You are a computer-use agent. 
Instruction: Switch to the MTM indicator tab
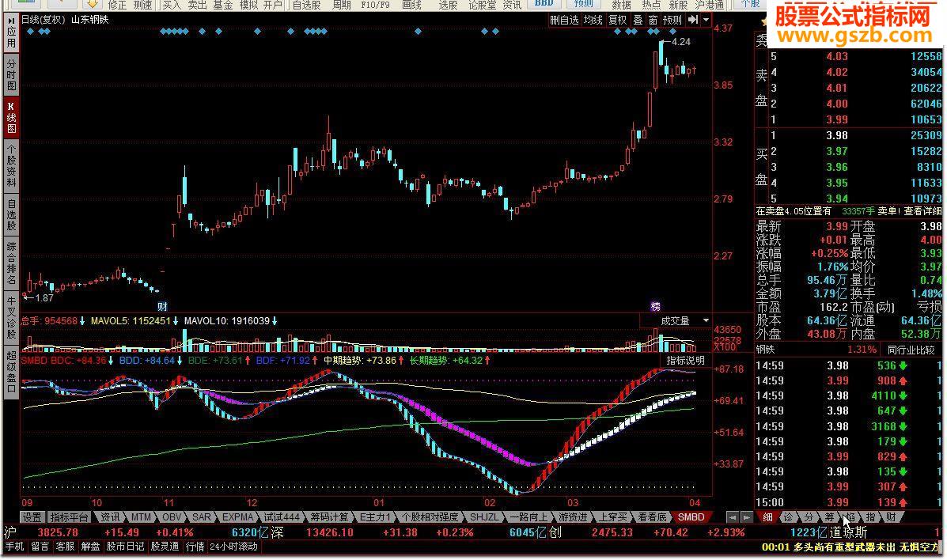pos(141,517)
